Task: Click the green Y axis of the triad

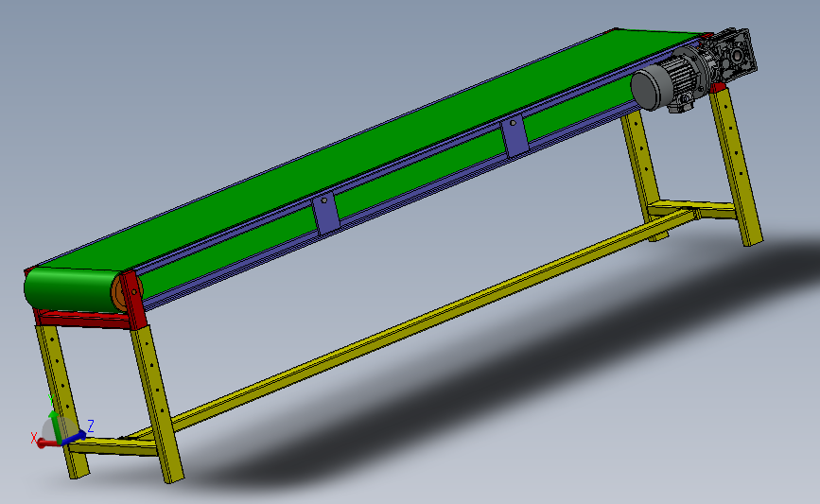Action: click(54, 426)
